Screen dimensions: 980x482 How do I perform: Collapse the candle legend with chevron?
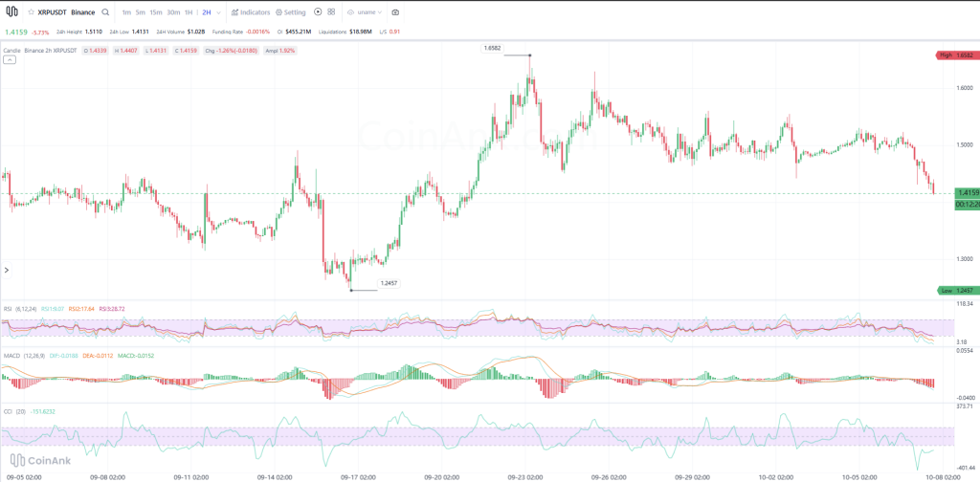9,60
